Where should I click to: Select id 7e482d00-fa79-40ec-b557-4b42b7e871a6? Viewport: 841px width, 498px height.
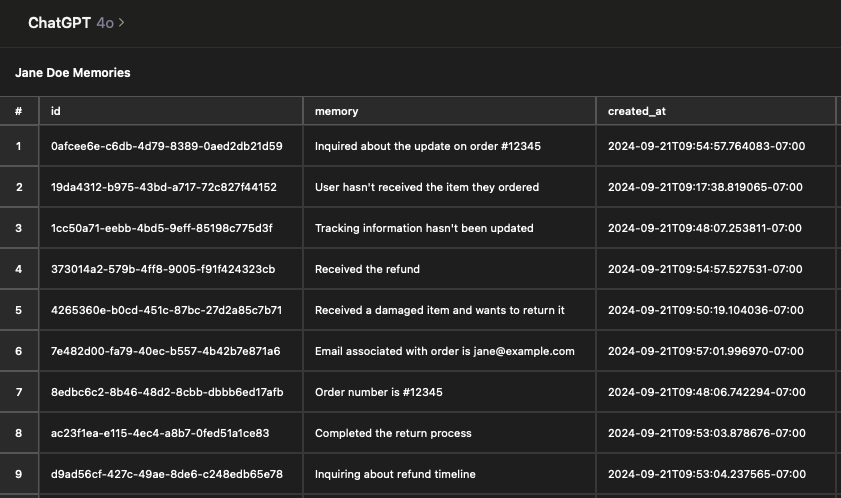(x=165, y=351)
